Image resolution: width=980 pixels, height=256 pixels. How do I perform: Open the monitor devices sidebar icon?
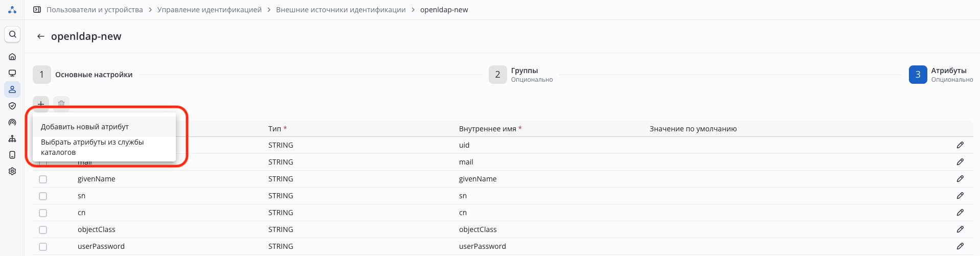12,73
